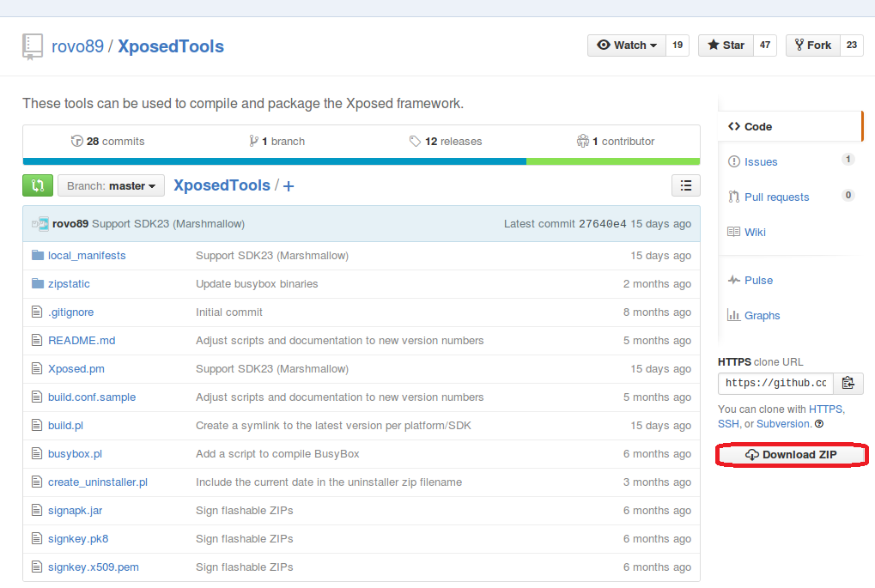The height and width of the screenshot is (588, 875).
Task: Open the README.md file
Action: (82, 340)
